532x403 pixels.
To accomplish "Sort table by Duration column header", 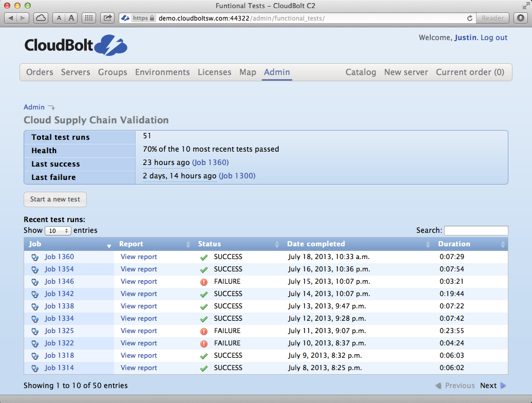I will pos(470,244).
